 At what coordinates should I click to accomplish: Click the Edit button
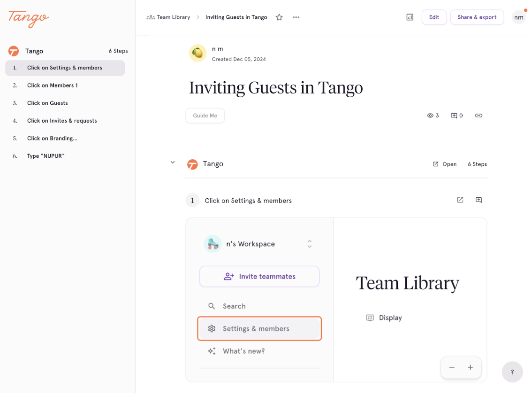pyautogui.click(x=434, y=17)
